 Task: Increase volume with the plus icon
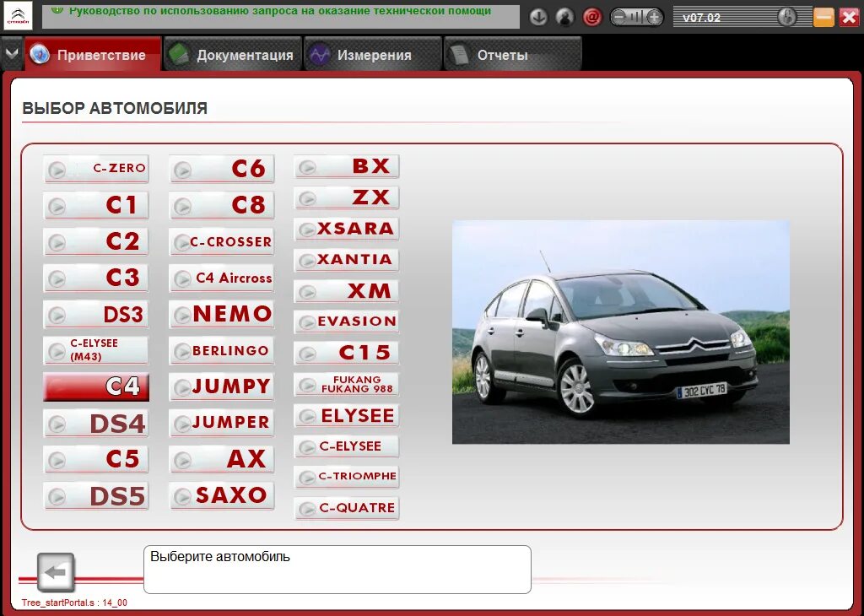[654, 18]
